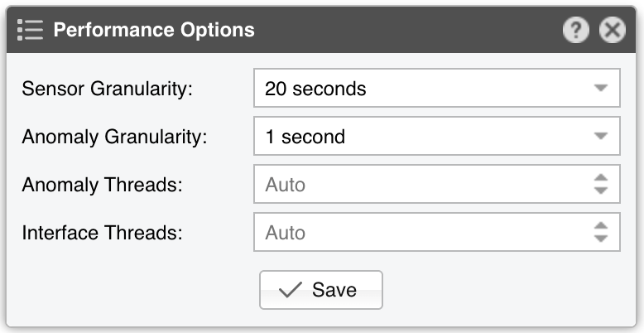Click the Sensor Granularity label
Viewport: 644px width, 333px height.
[107, 89]
